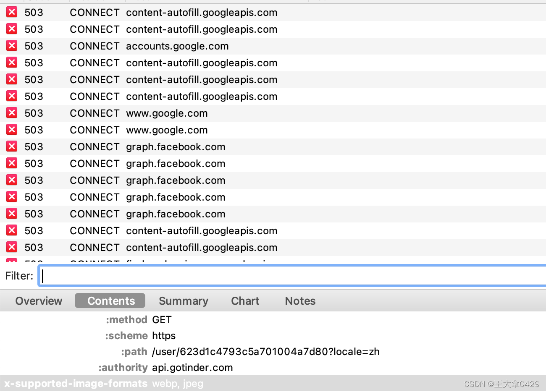546x392 pixels.
Task: Select the last fully visible content-autofill.googleapis.com request
Action: 273,248
